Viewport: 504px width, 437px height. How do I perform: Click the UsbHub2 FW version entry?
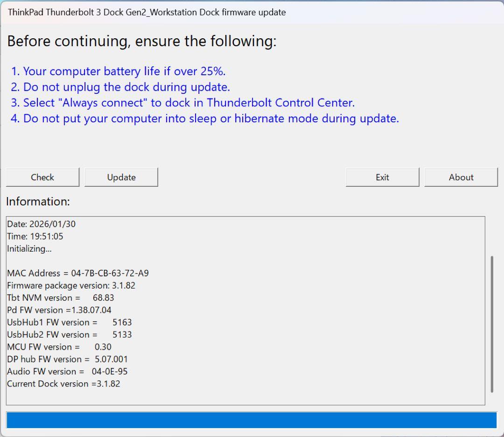pos(70,335)
